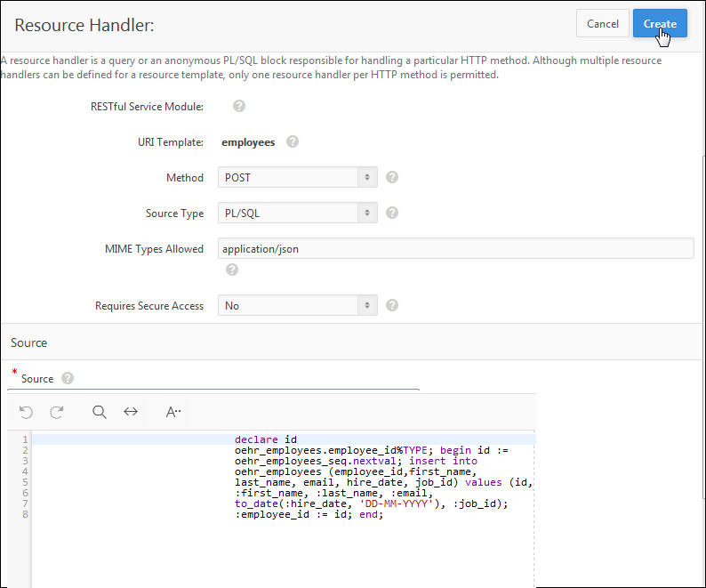Click help icon next to Method

click(x=392, y=177)
